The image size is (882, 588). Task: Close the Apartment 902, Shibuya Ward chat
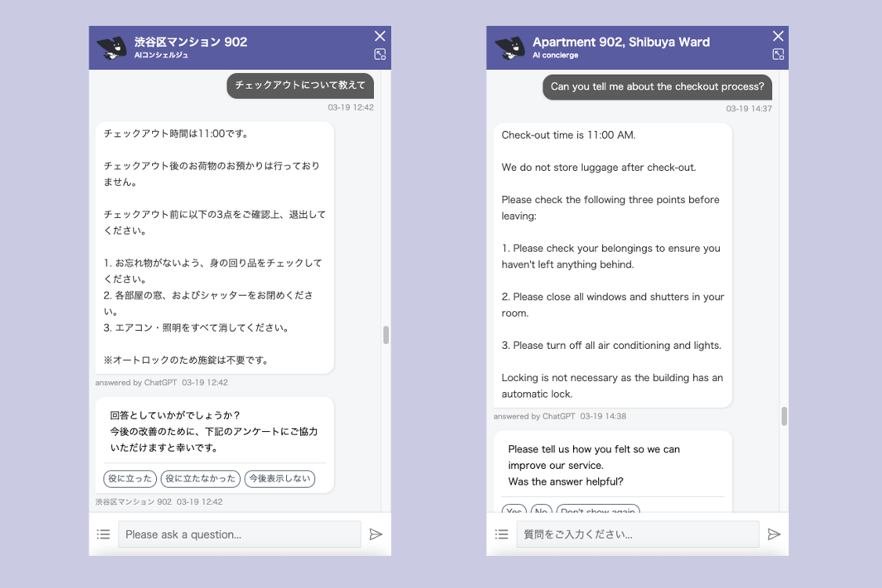779,36
